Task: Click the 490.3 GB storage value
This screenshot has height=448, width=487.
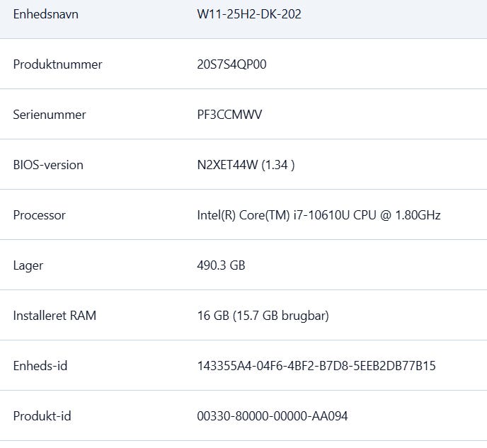Action: click(x=221, y=265)
